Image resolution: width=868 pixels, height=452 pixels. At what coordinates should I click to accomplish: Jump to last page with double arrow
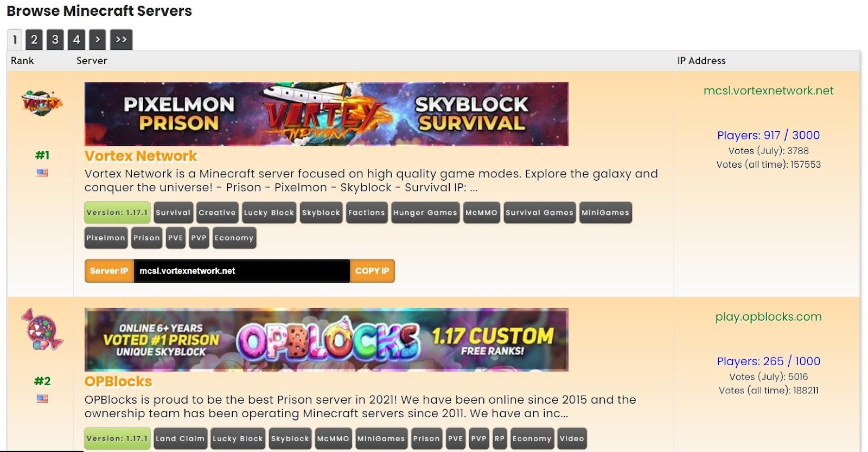(x=122, y=40)
